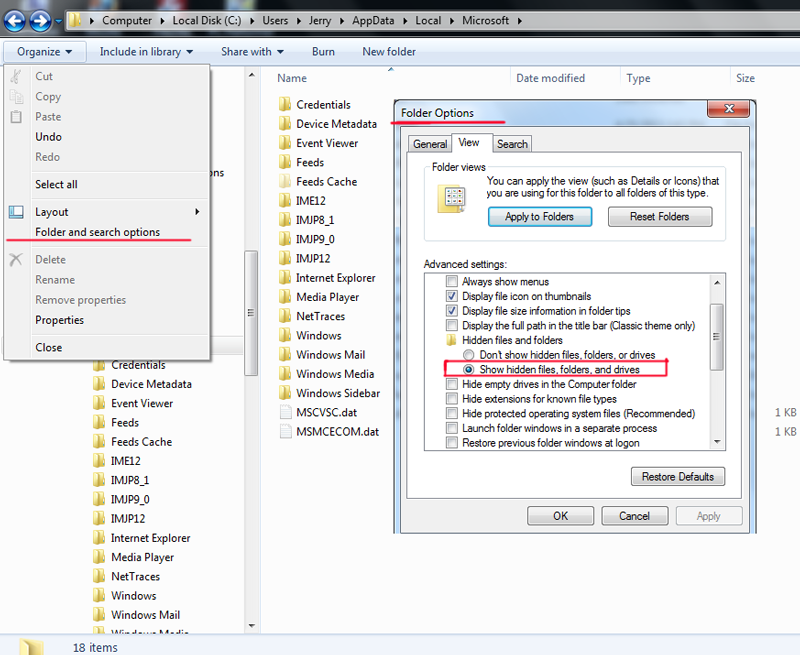Enable the Always show menus checkbox

point(451,281)
